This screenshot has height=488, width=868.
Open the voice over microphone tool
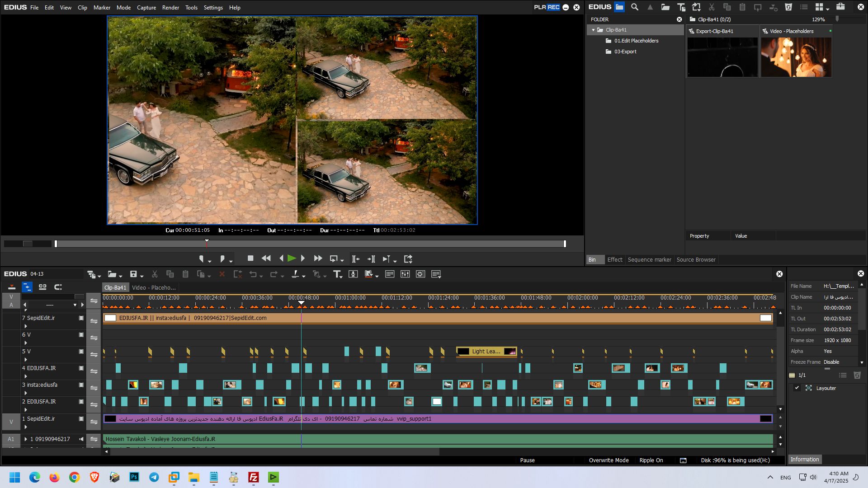[x=353, y=274]
